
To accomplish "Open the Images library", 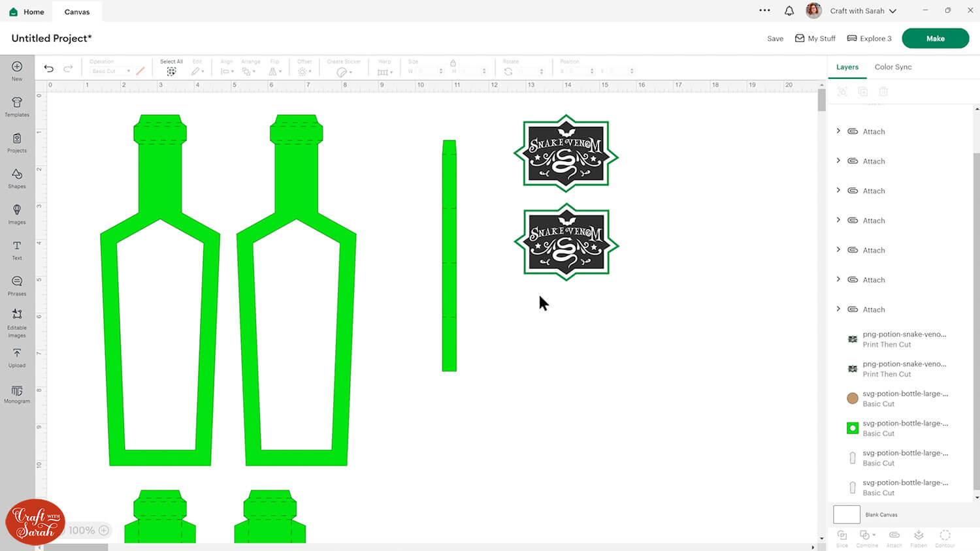I will click(x=17, y=213).
